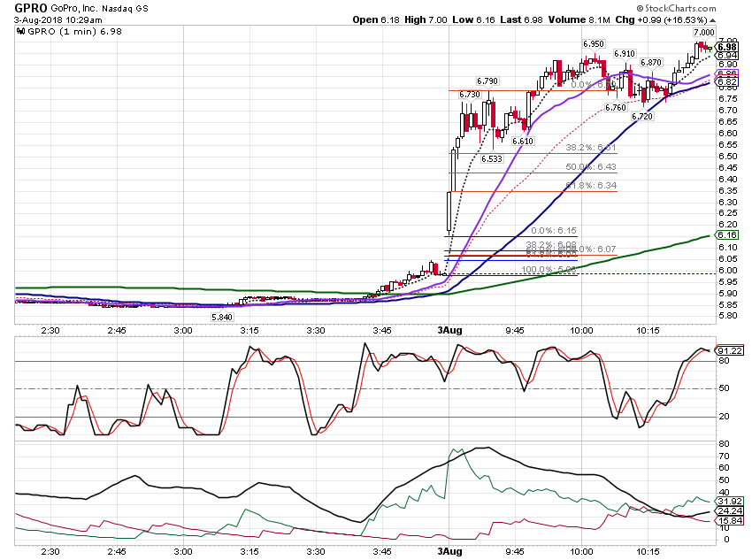Click the 6.760 price annotation
752x560 pixels.
(616, 107)
